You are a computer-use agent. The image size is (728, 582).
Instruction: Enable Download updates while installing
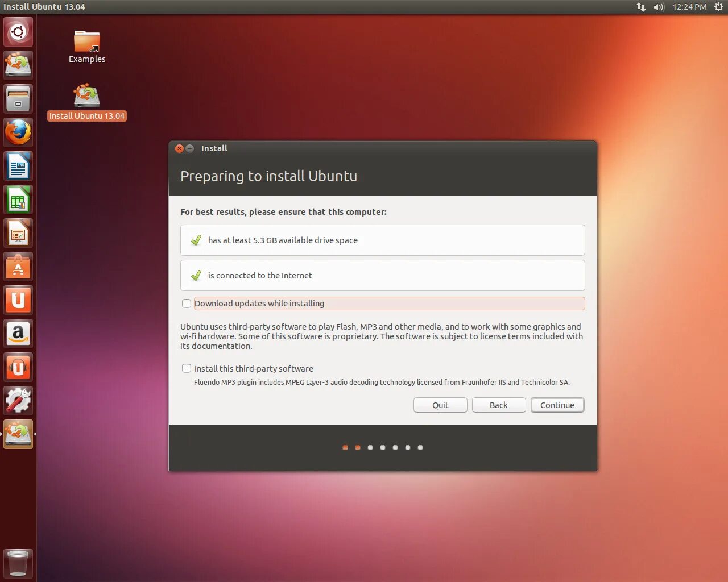(x=187, y=304)
